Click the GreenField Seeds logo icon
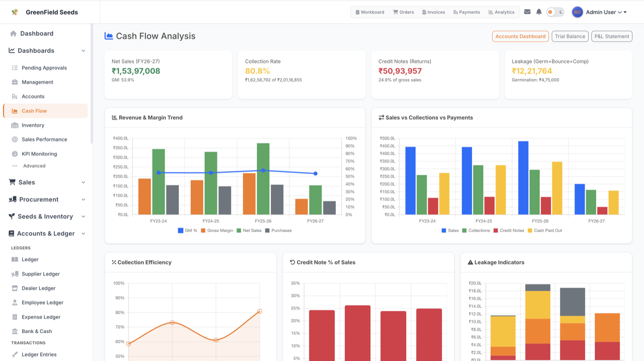The height and width of the screenshot is (361, 644). (15, 12)
